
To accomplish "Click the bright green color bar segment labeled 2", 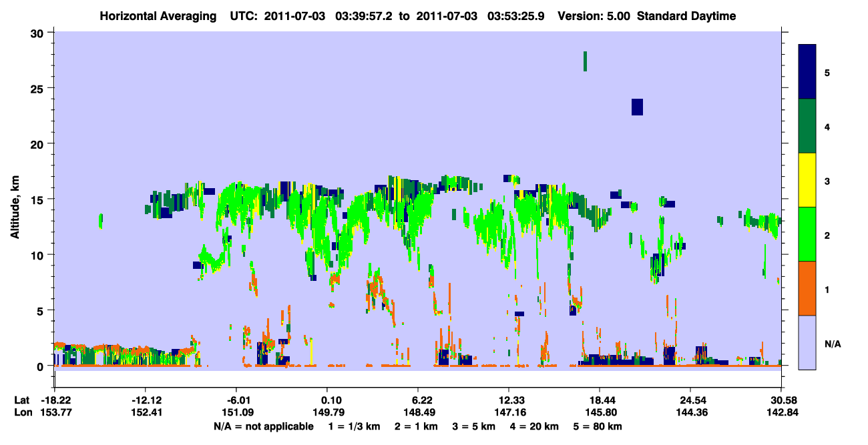I will [807, 234].
